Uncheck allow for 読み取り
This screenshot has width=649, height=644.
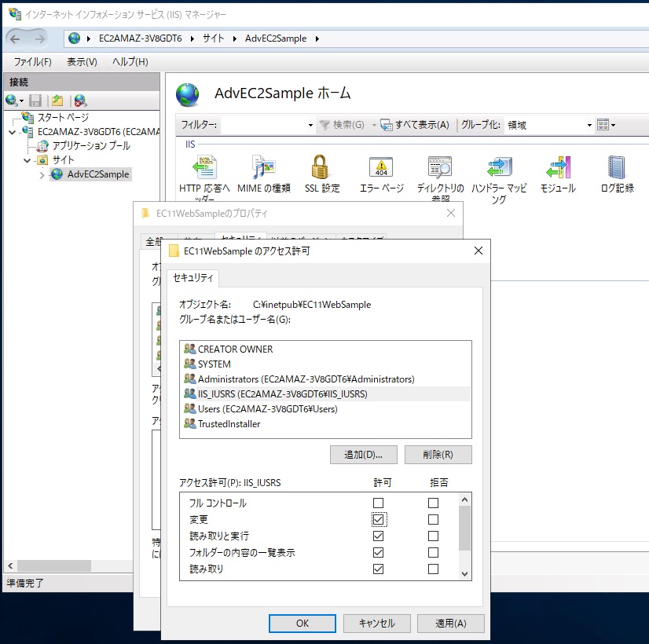coord(378,569)
